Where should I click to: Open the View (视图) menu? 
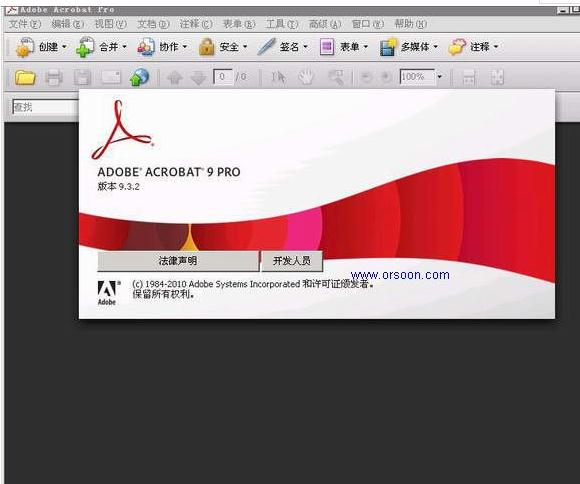111,24
